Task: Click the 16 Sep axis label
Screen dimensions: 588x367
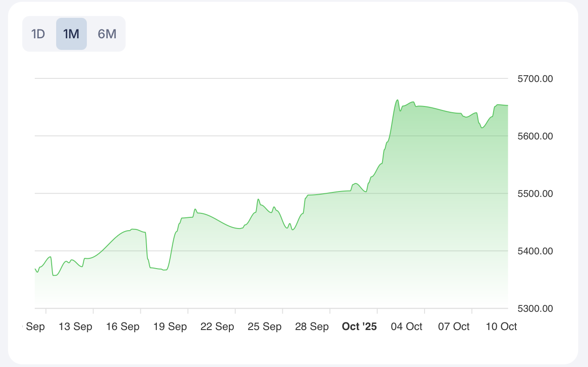Action: (122, 326)
